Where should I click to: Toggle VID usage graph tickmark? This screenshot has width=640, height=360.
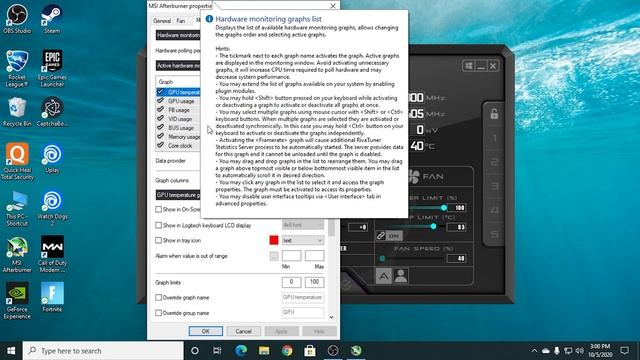pyautogui.click(x=160, y=119)
